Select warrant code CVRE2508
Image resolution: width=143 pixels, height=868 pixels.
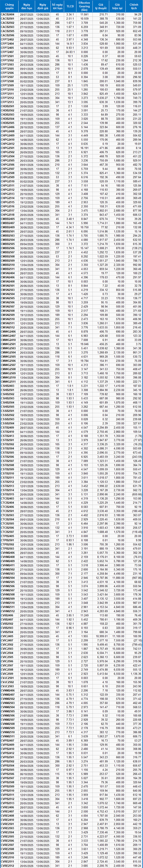(x=8, y=849)
